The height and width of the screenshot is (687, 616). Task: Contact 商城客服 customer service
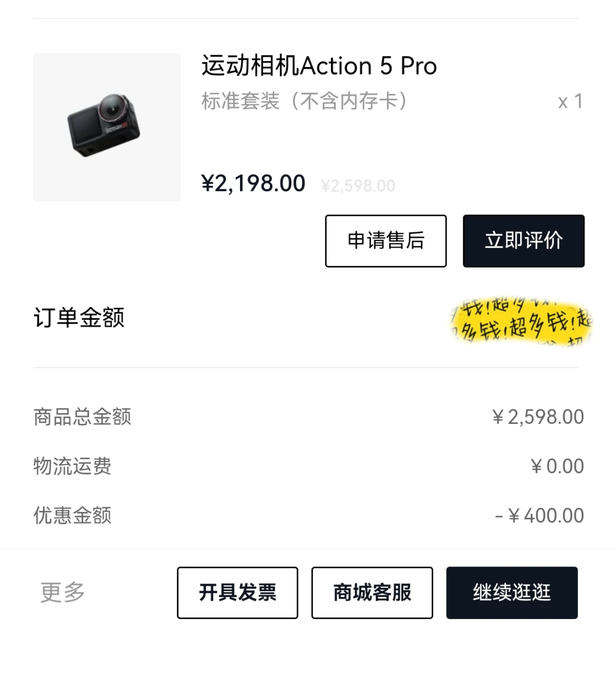coord(372,593)
